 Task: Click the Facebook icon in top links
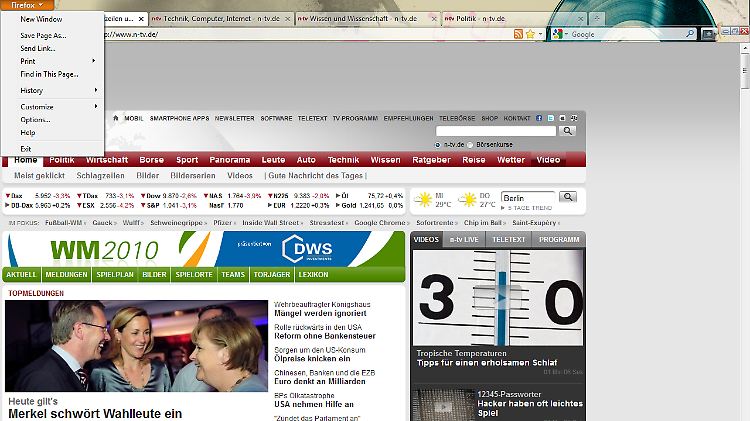[x=538, y=118]
